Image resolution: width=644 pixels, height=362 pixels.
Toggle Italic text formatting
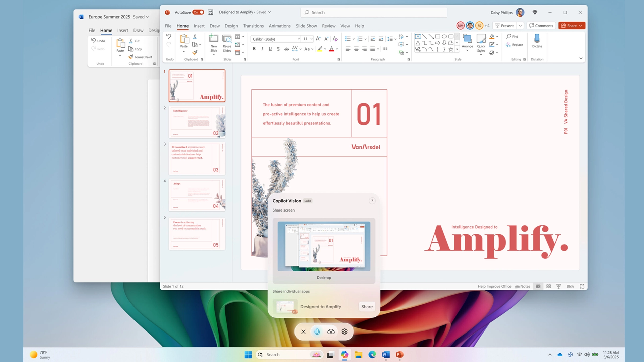(x=262, y=49)
